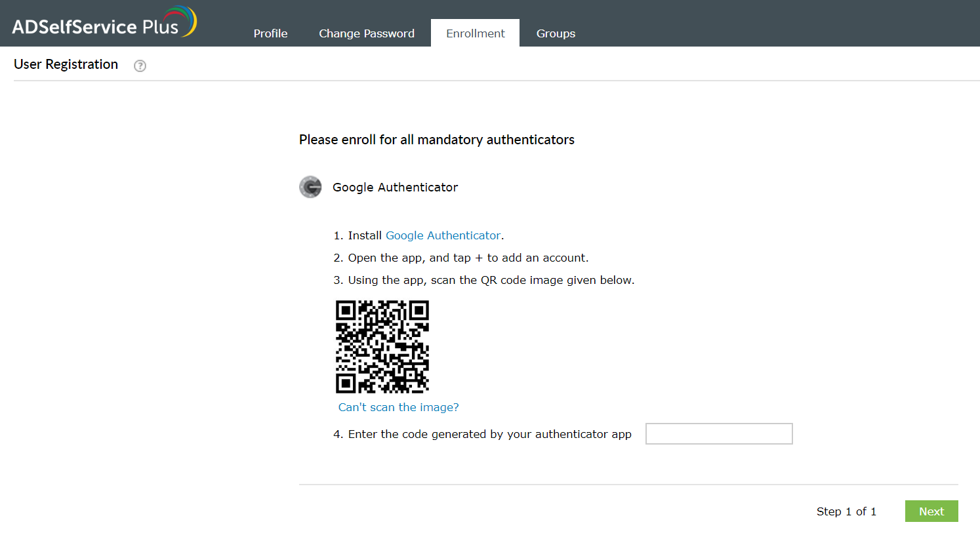
Task: Open the Google Authenticator install link
Action: tap(443, 235)
